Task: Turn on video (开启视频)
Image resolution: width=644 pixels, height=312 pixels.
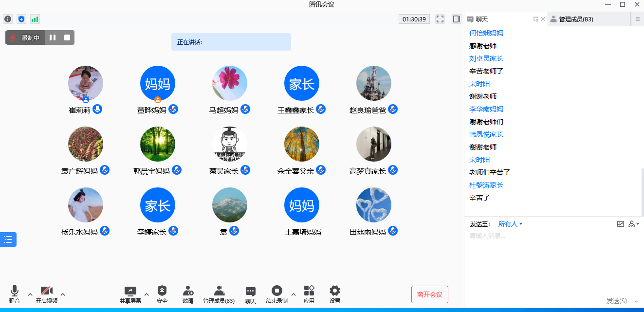Action: (x=47, y=294)
